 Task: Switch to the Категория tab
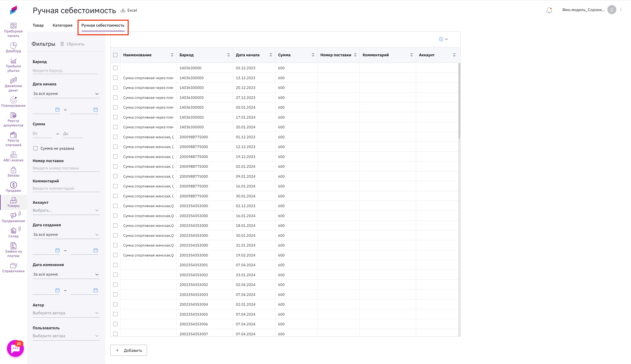click(62, 25)
